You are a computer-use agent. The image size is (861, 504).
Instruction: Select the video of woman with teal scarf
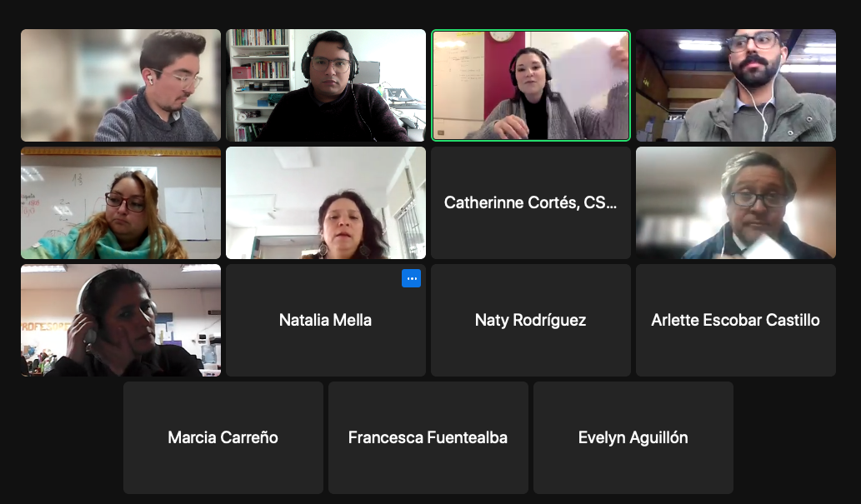click(121, 202)
